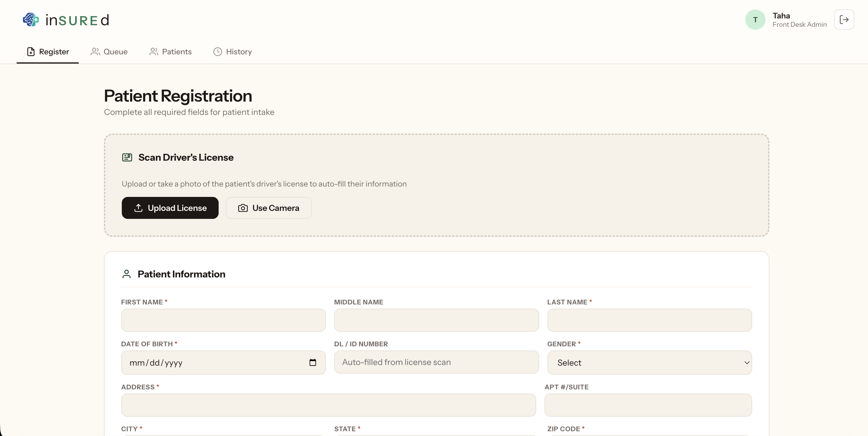
Task: Click the people icon beside Queue
Action: [x=95, y=52]
